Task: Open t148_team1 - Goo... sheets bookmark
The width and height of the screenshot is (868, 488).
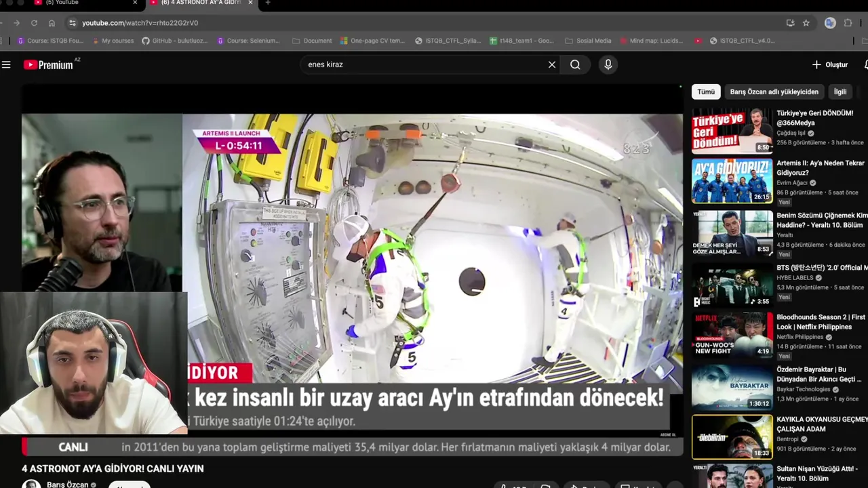Action: [x=521, y=41]
